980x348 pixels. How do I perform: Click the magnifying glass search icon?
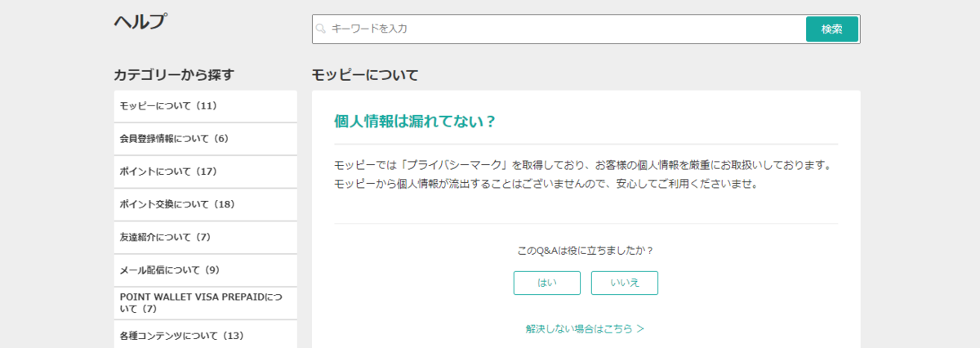point(320,29)
